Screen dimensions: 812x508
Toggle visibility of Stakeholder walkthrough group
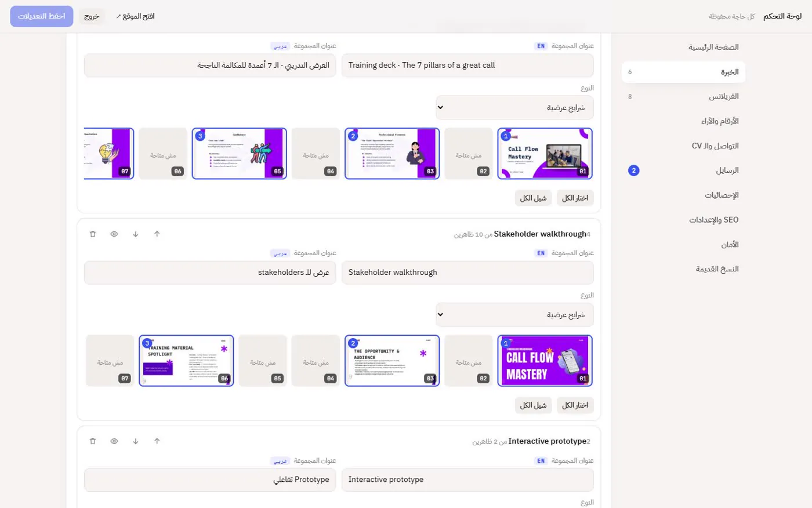tap(114, 234)
